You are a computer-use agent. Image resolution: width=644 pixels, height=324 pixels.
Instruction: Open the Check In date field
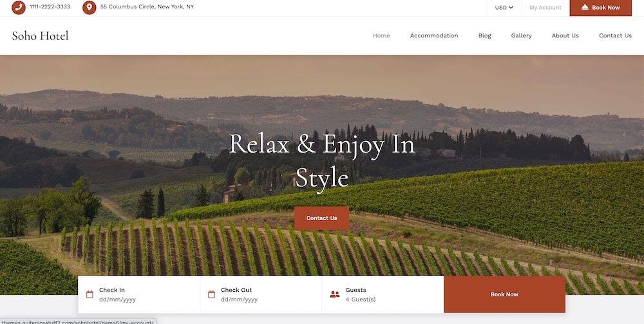coord(139,294)
